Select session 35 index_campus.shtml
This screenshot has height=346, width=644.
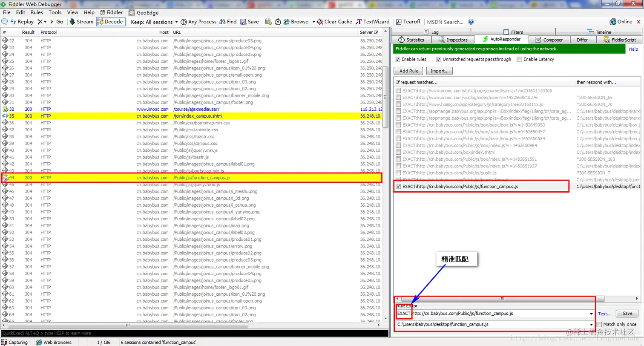(192, 116)
